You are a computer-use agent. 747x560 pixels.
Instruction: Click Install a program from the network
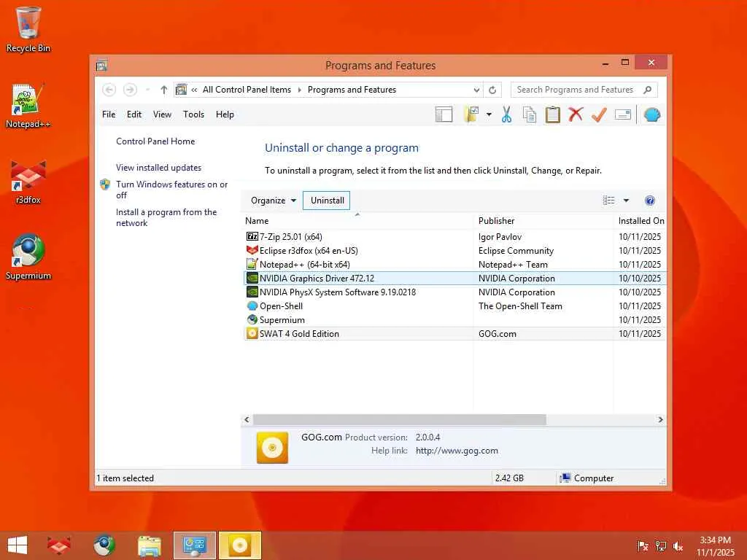click(x=166, y=217)
